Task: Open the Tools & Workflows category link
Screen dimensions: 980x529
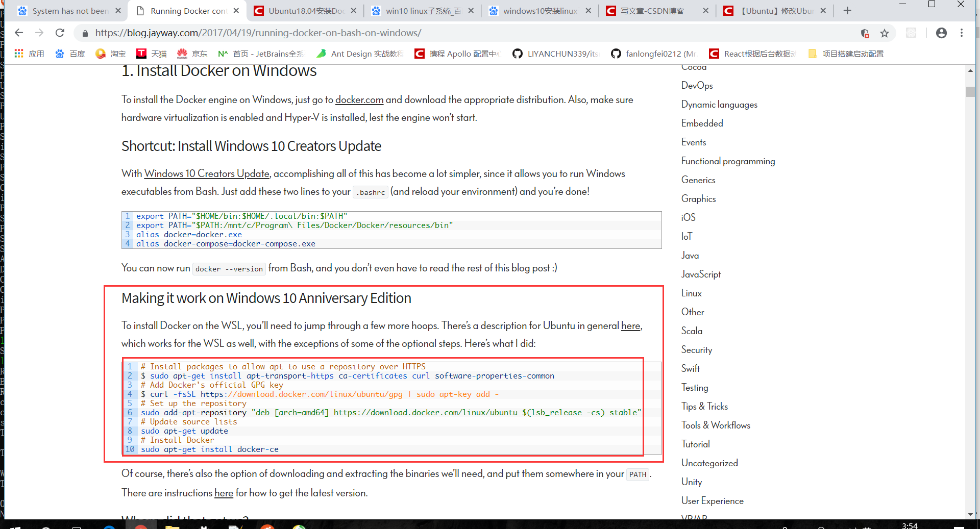Action: pos(716,425)
